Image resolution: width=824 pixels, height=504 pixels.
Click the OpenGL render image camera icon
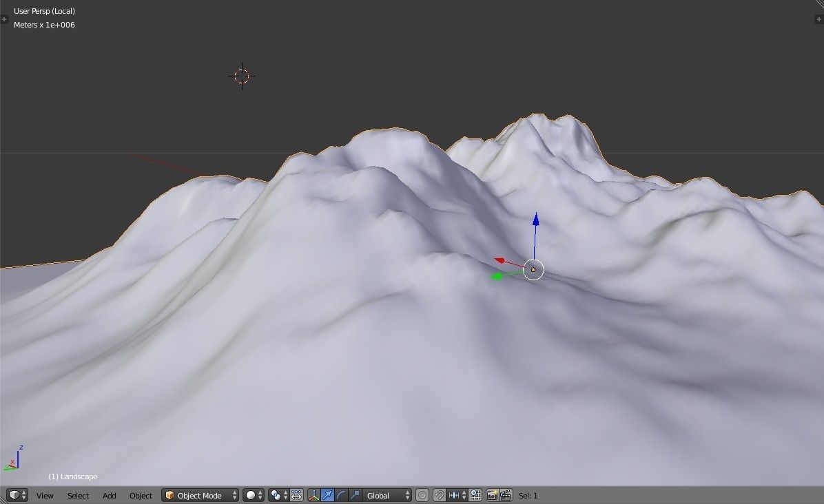(x=493, y=495)
